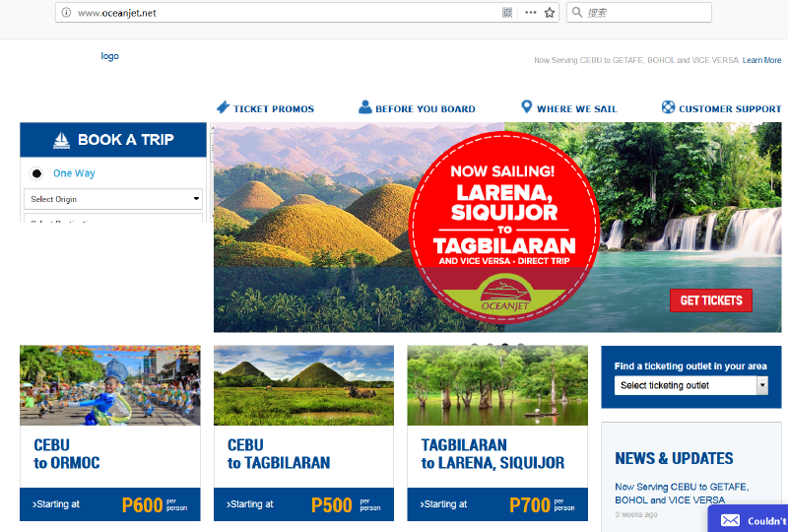Open the Ticket Promos menu item
This screenshot has width=788, height=532.
click(265, 108)
